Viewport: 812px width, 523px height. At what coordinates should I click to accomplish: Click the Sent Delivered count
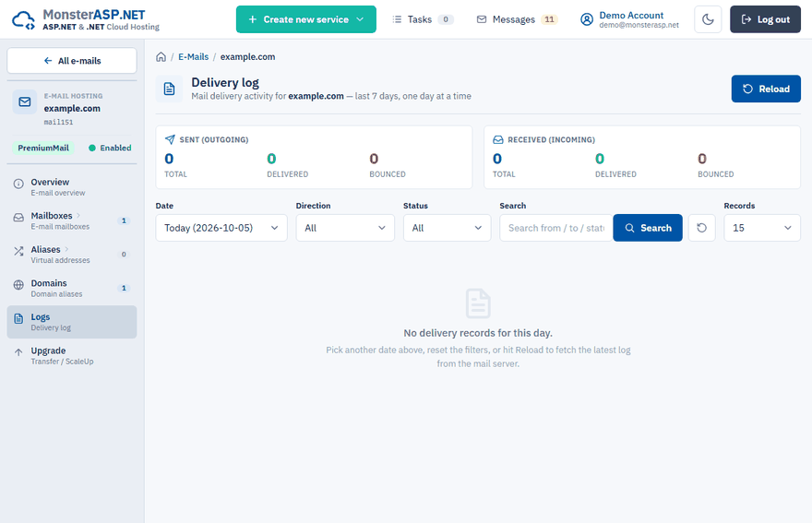[271, 159]
